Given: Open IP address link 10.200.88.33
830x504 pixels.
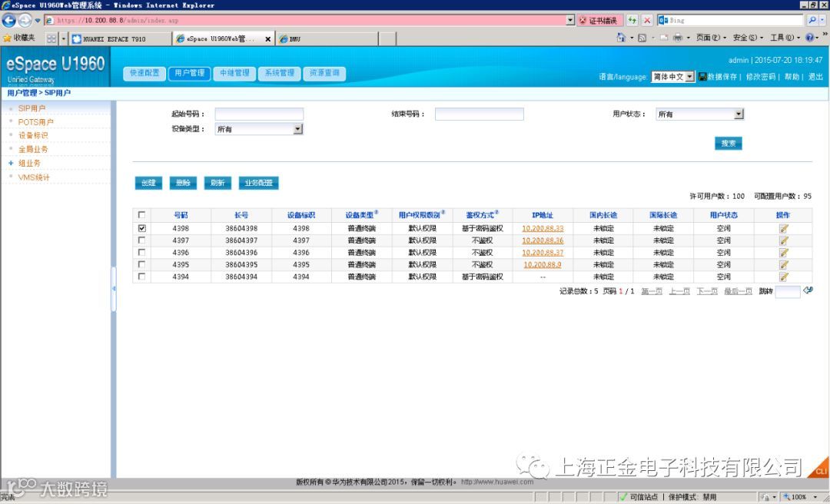Looking at the screenshot, I should point(543,229).
